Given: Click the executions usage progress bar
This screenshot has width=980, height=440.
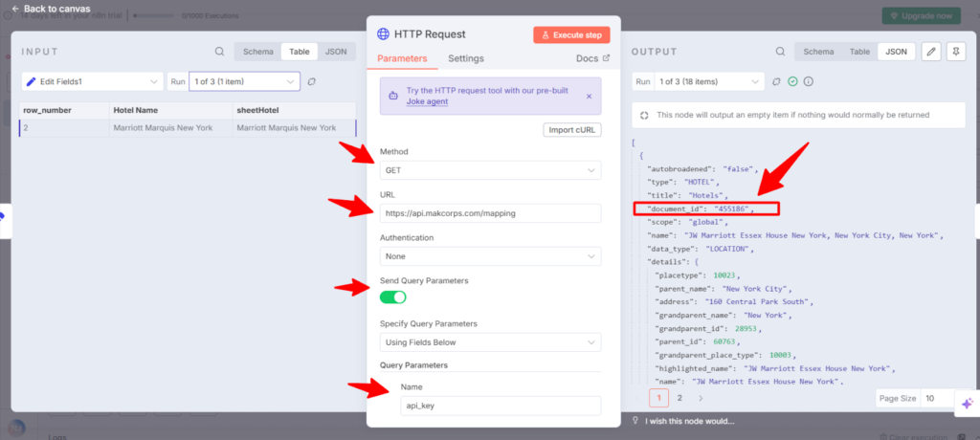Looking at the screenshot, I should 154,15.
